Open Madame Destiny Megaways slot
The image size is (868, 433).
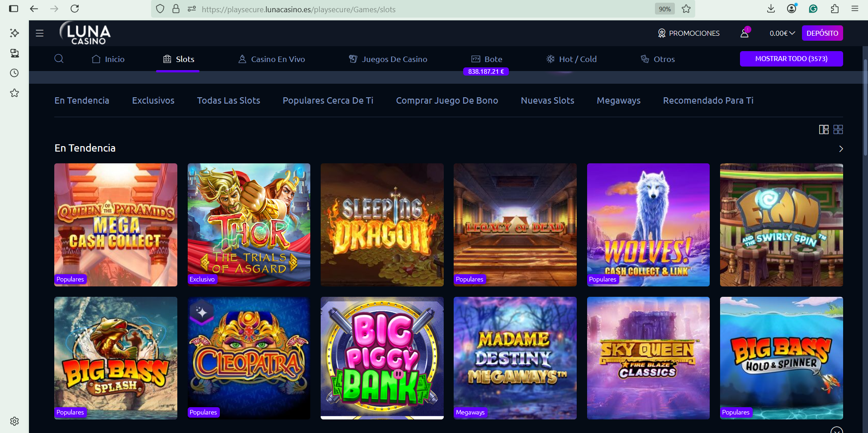pyautogui.click(x=515, y=358)
